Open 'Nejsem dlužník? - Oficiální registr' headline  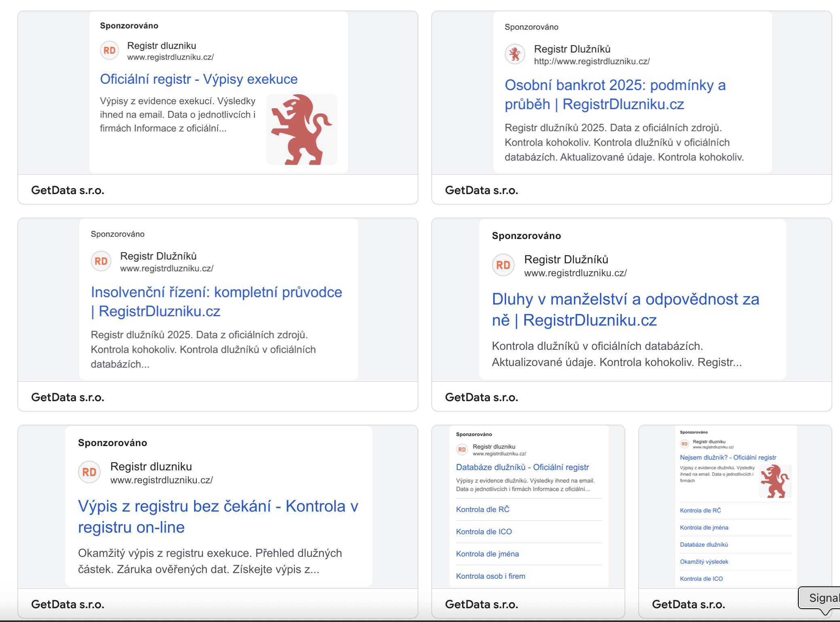click(x=728, y=457)
